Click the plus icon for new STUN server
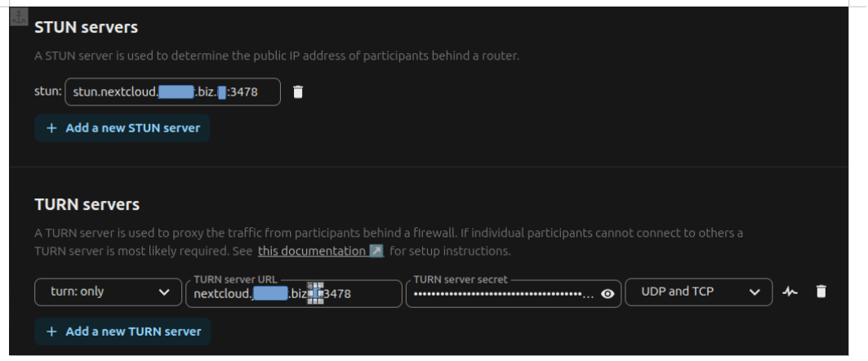868x361 pixels. (x=51, y=128)
